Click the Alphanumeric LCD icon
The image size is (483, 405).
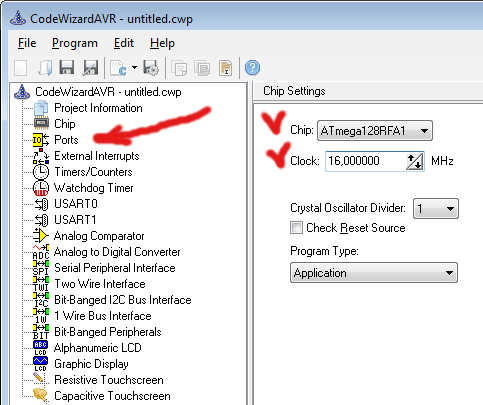coord(41,348)
